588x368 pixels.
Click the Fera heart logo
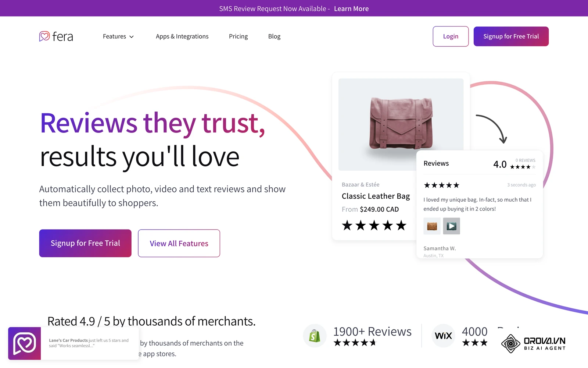(44, 36)
